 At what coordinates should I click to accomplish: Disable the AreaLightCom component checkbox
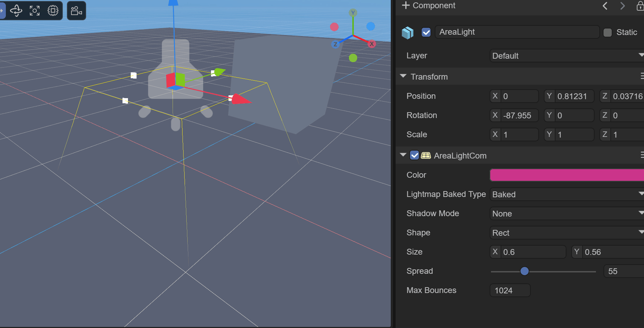(x=414, y=155)
